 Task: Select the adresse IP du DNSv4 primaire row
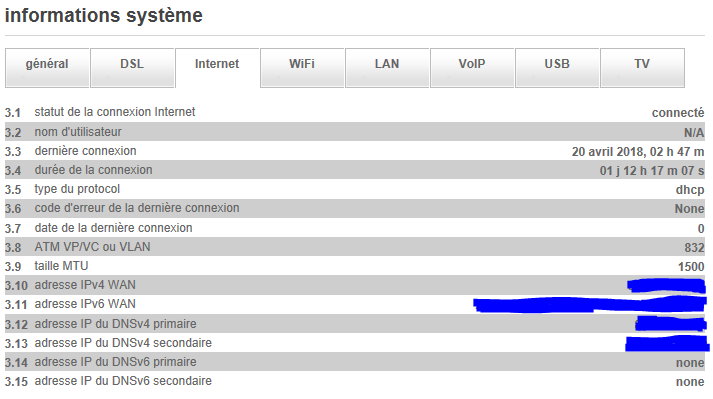(x=355, y=323)
